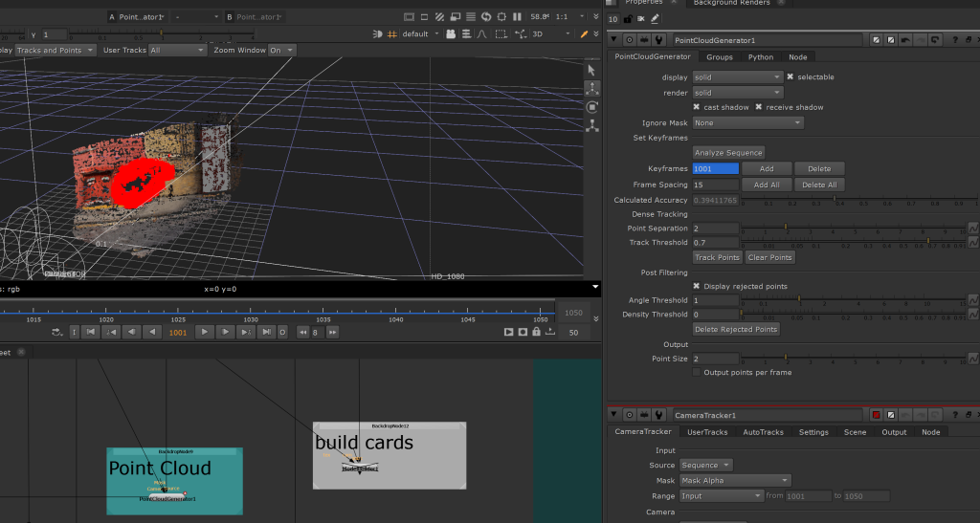Click the Delete All button
This screenshot has width=980, height=523.
coord(819,185)
